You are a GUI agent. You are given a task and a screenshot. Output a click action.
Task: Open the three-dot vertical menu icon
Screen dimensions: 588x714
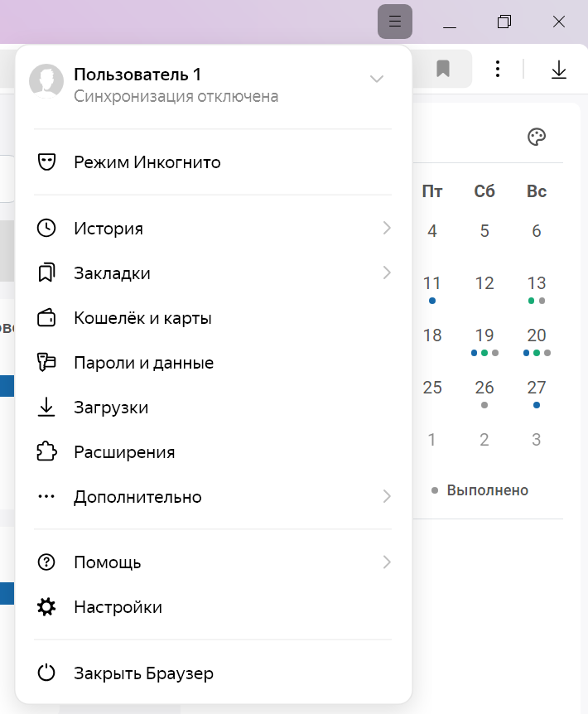pos(497,70)
